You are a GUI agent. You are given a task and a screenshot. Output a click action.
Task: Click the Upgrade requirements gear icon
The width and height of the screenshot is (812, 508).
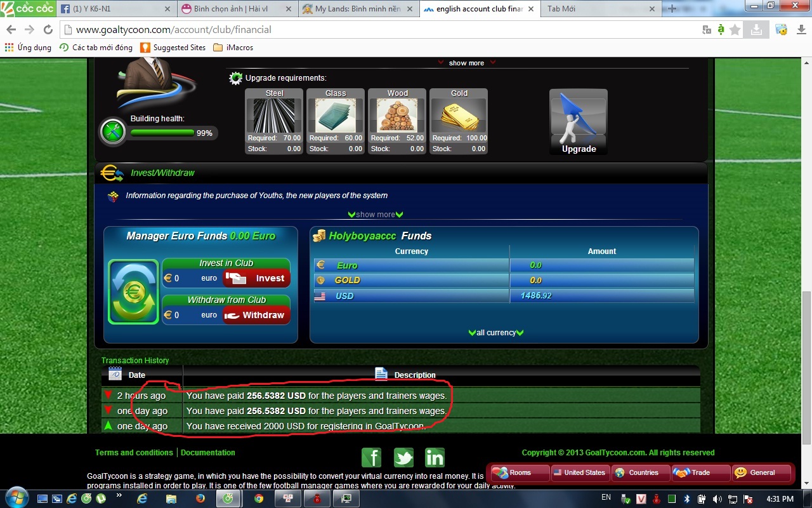click(235, 78)
